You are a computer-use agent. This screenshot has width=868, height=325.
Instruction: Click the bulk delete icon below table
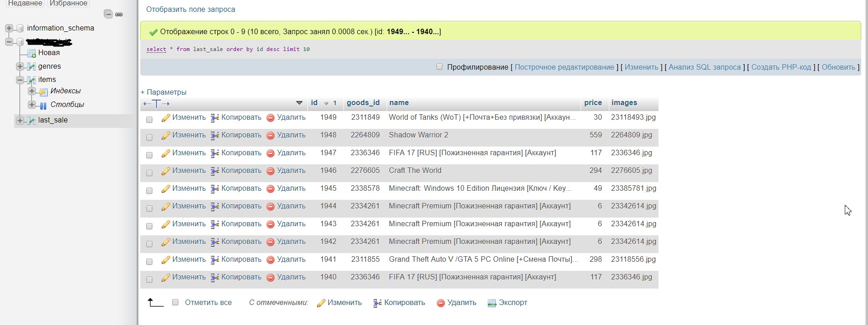441,303
